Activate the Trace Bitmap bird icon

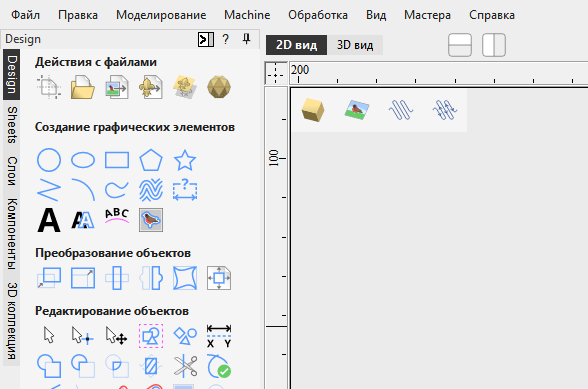click(151, 220)
